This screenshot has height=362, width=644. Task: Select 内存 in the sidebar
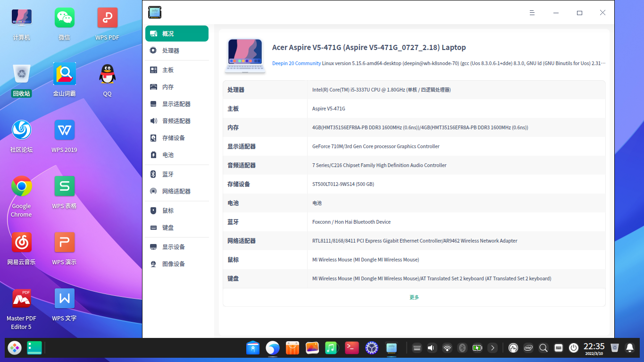177,87
